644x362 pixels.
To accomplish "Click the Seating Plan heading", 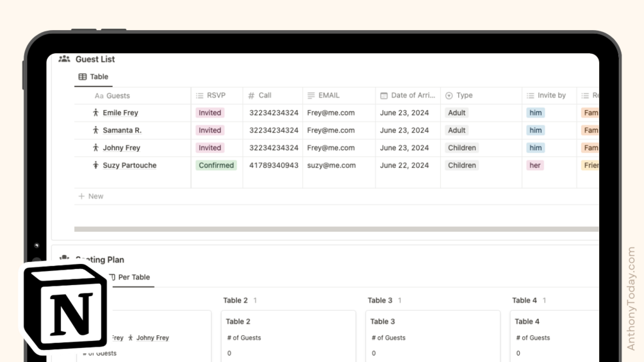I will tap(100, 259).
